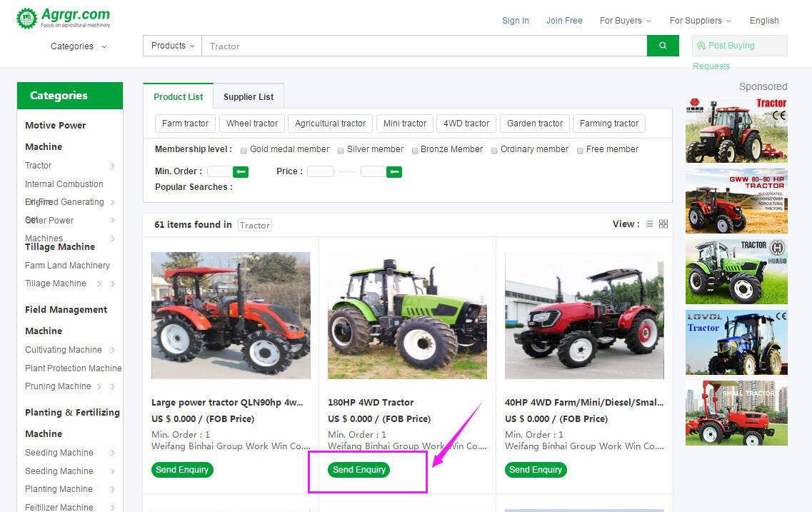Viewport: 812px width, 512px height.
Task: Open the Pruning Machine category link
Action: (58, 386)
